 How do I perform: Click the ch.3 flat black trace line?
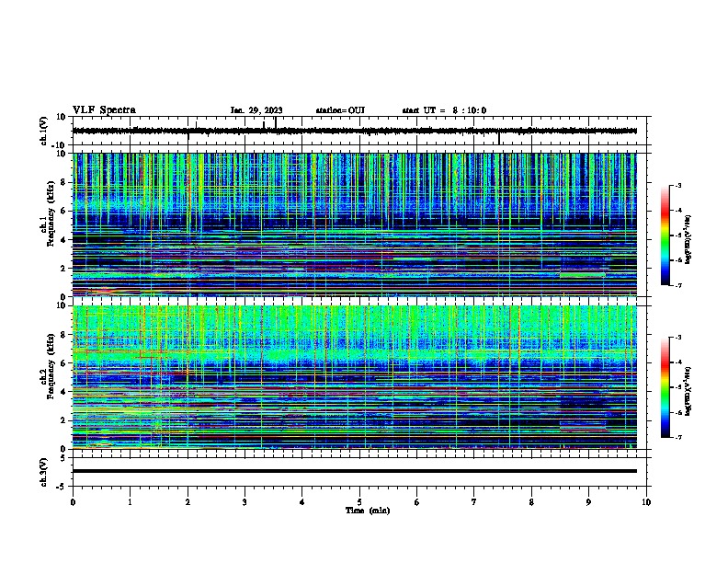(355, 471)
